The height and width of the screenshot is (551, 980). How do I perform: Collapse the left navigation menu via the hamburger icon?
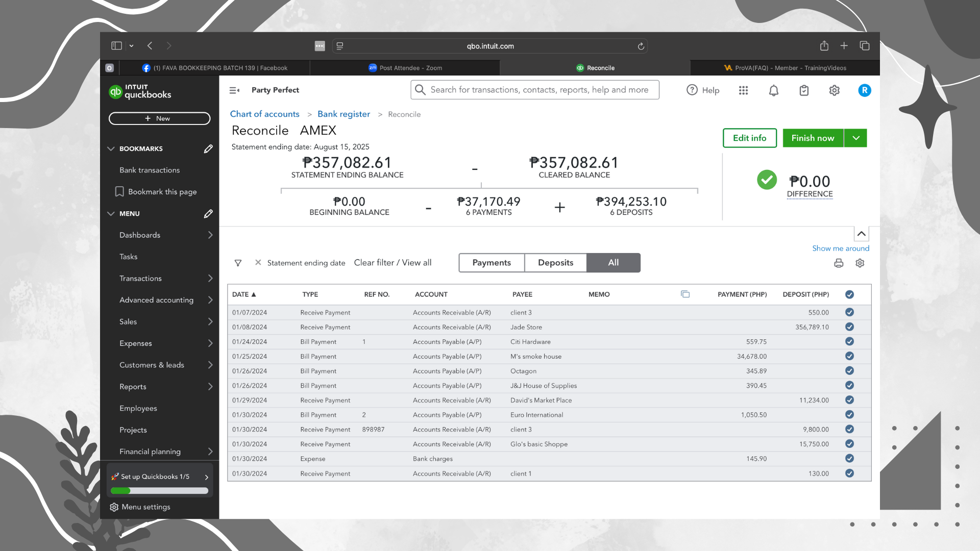(x=234, y=90)
